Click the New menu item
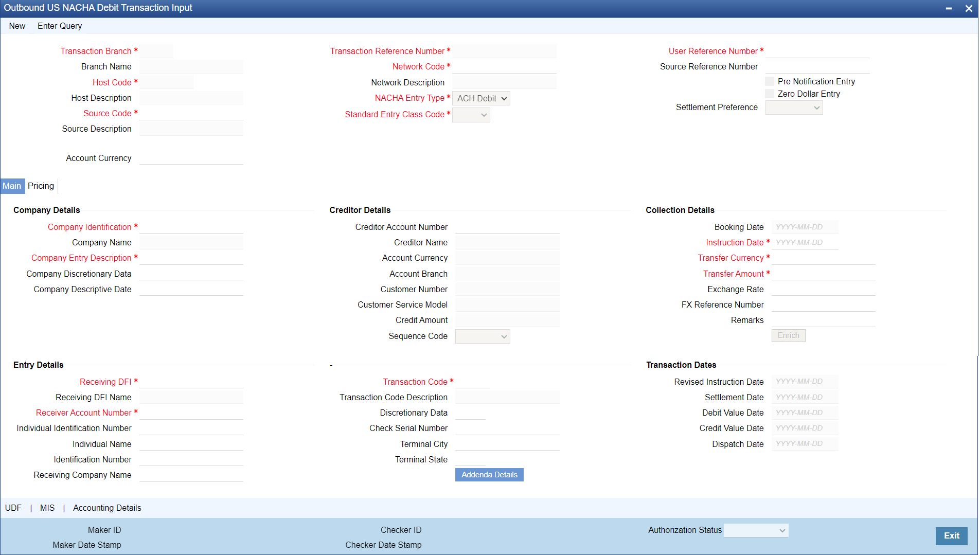Image resolution: width=980 pixels, height=555 pixels. pos(17,26)
